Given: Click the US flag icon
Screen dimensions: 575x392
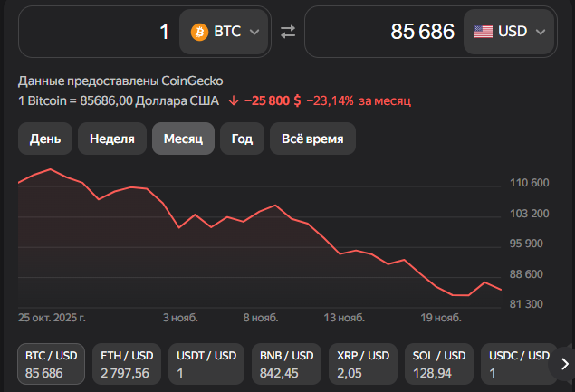Looking at the screenshot, I should coord(484,32).
